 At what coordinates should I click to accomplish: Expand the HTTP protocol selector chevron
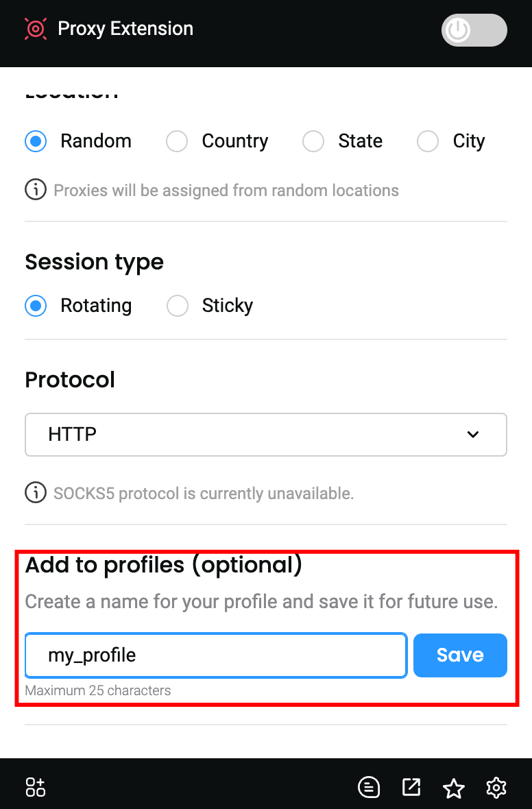pos(472,435)
